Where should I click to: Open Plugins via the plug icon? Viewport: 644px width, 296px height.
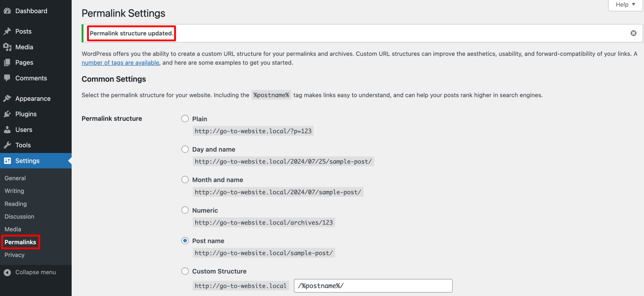tap(7, 114)
